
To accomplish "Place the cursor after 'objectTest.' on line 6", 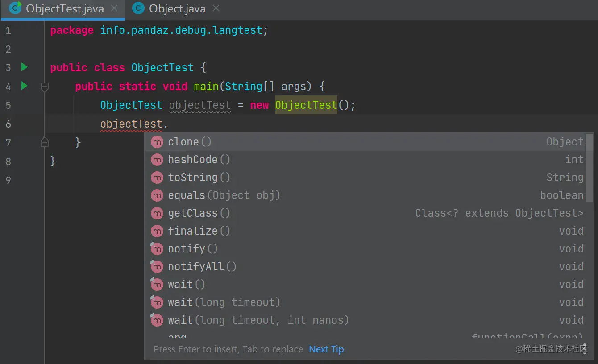I will point(168,124).
